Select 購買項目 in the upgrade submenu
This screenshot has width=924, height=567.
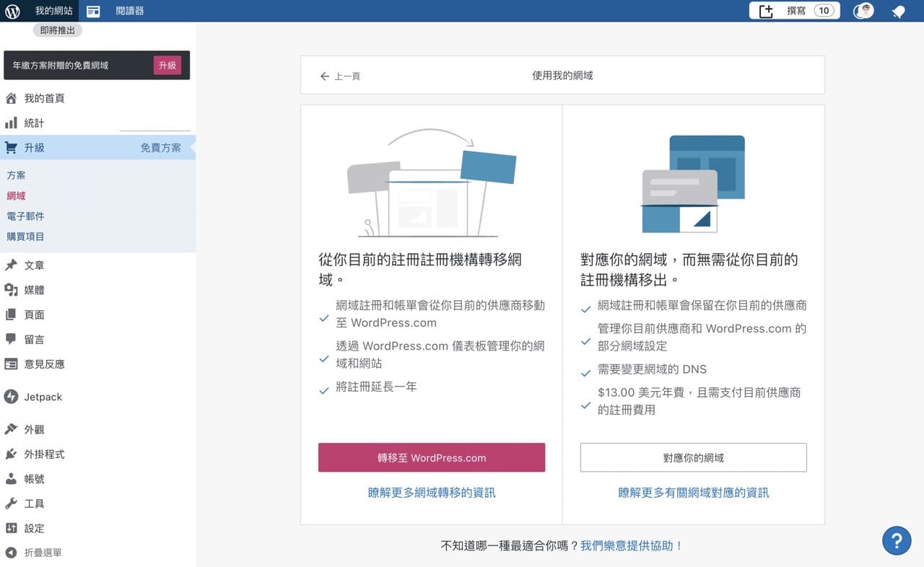click(25, 236)
